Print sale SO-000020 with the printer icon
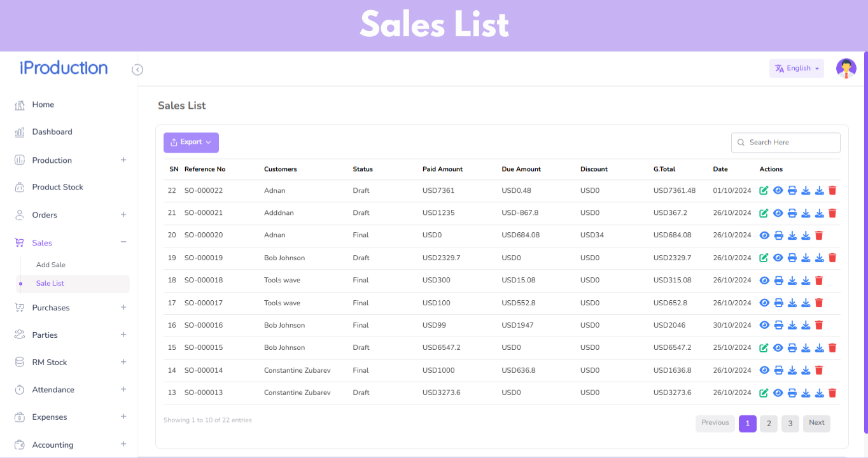 [778, 235]
